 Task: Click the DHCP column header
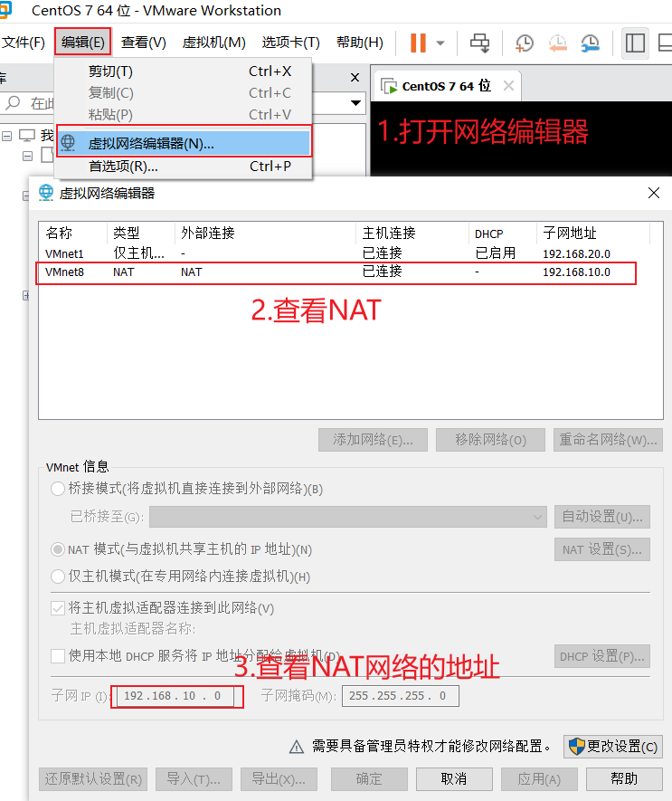(x=502, y=234)
